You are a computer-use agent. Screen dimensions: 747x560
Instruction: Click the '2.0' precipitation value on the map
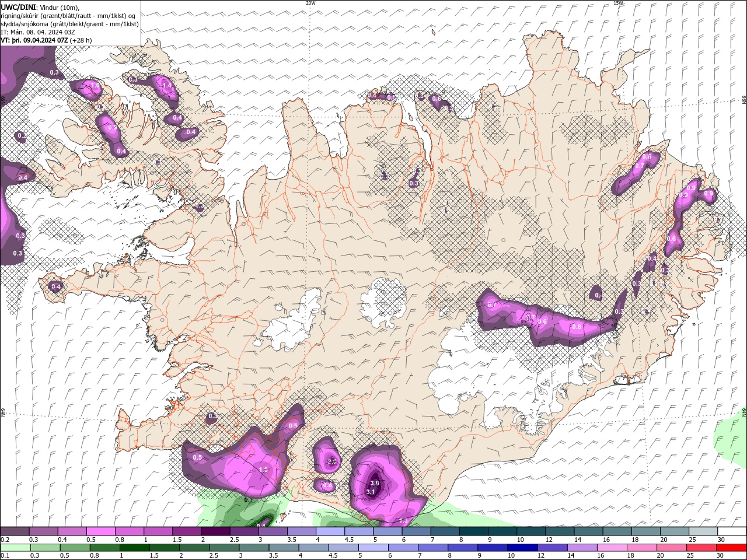tap(332, 461)
